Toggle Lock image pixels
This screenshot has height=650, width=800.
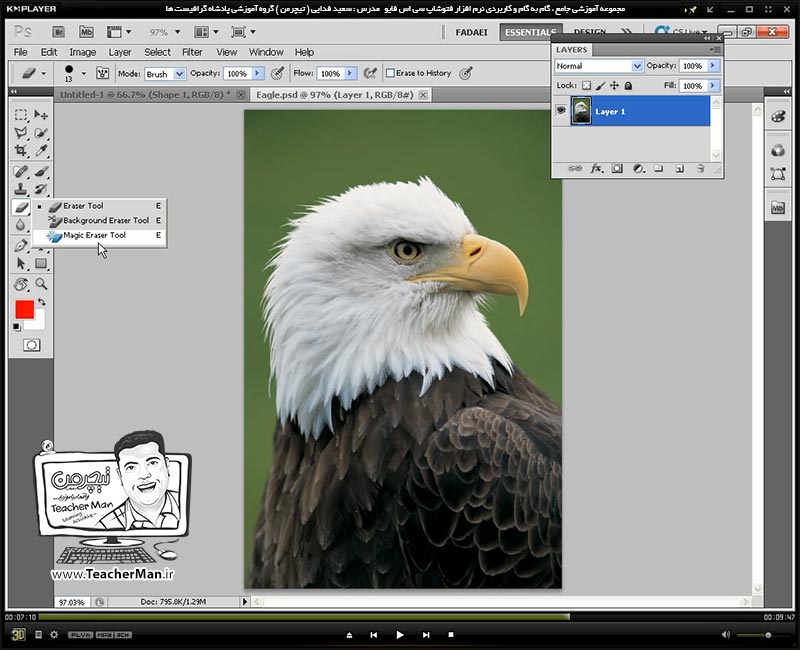[601, 86]
